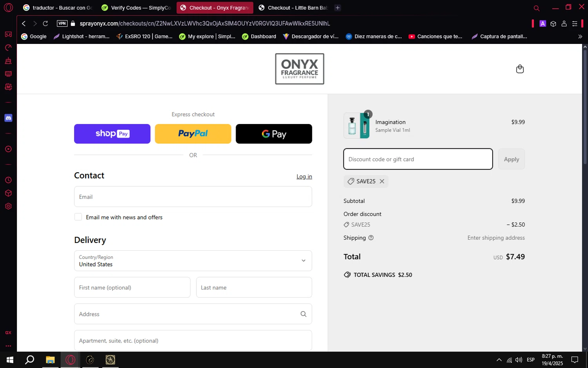
Task: Open File Explorer from the taskbar
Action: [x=50, y=360]
